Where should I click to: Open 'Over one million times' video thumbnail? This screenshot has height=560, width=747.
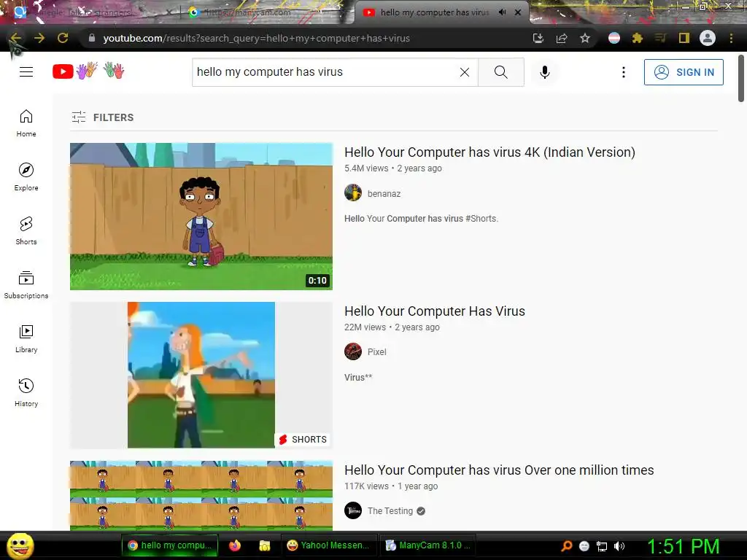click(x=201, y=495)
